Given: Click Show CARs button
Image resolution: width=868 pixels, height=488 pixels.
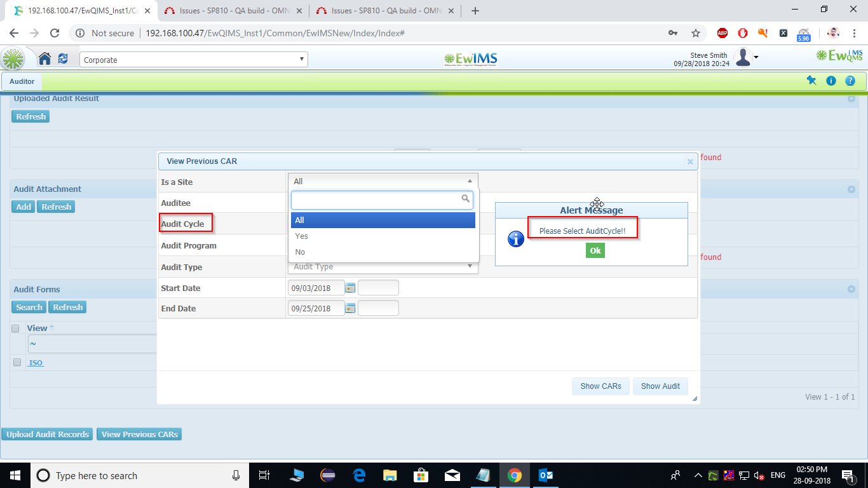Looking at the screenshot, I should click(x=601, y=386).
